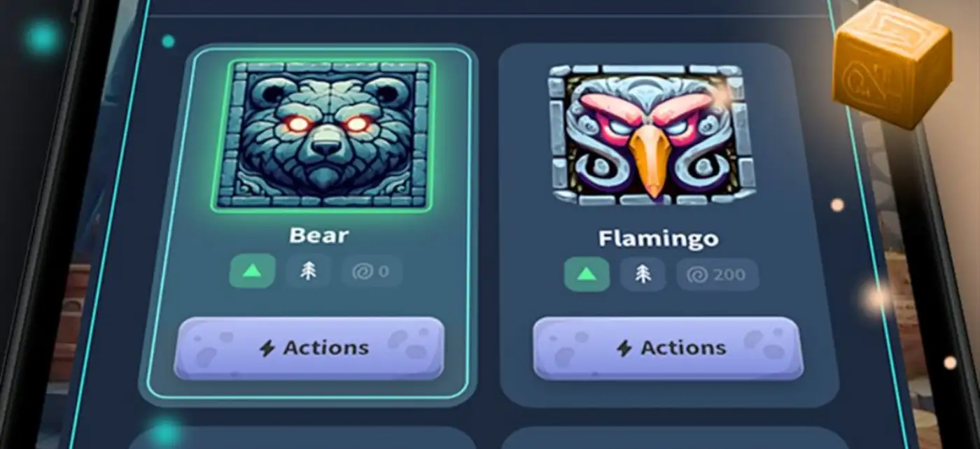The height and width of the screenshot is (449, 980).
Task: Click the spiral currency badge showing 200
Action: (717, 276)
